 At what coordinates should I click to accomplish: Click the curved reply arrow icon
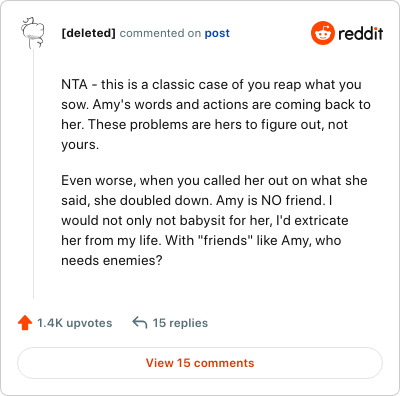[x=140, y=323]
